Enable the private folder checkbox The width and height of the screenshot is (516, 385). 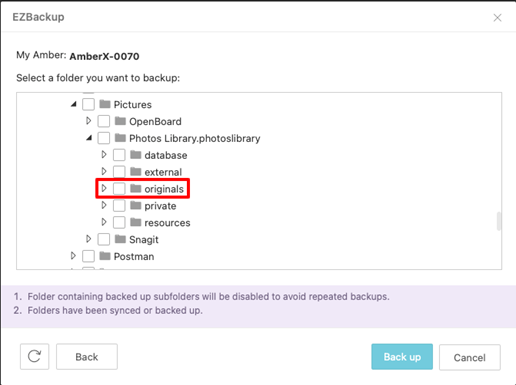pos(119,206)
